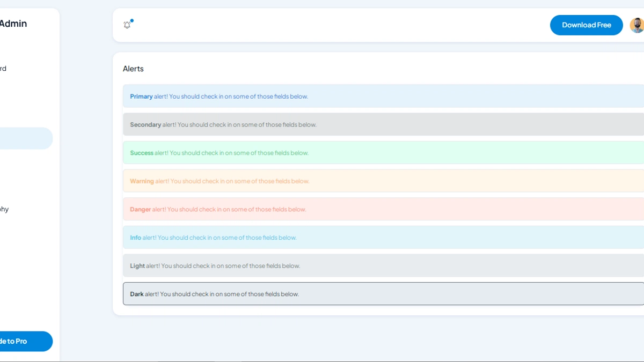Screen dimensions: 644x362
Task: Click the Upgrade to Pro button
Action: click(26, 341)
